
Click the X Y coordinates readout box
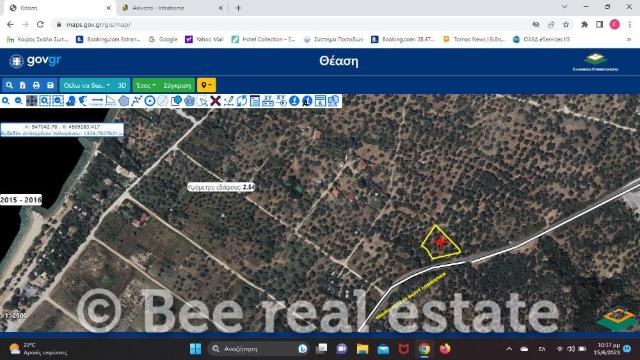[62, 130]
